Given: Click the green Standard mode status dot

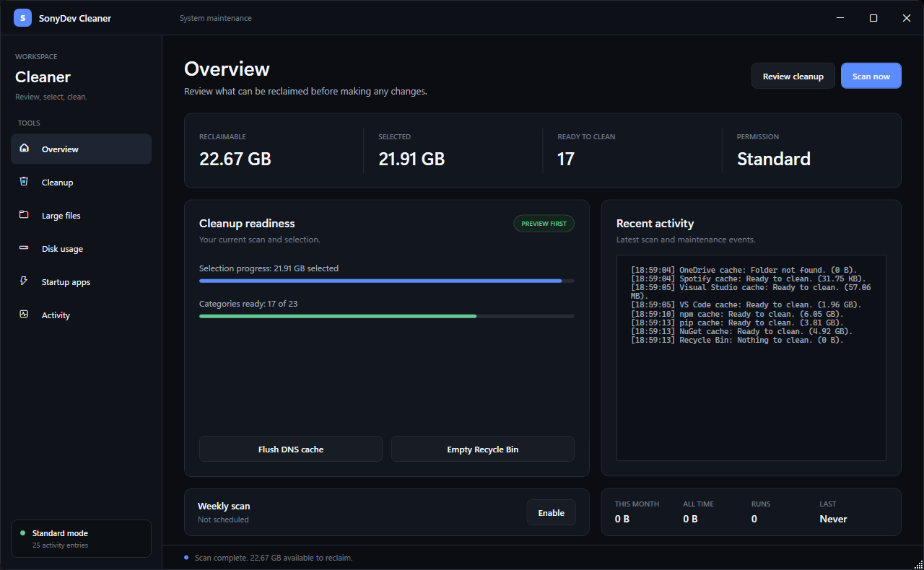Looking at the screenshot, I should [22, 533].
